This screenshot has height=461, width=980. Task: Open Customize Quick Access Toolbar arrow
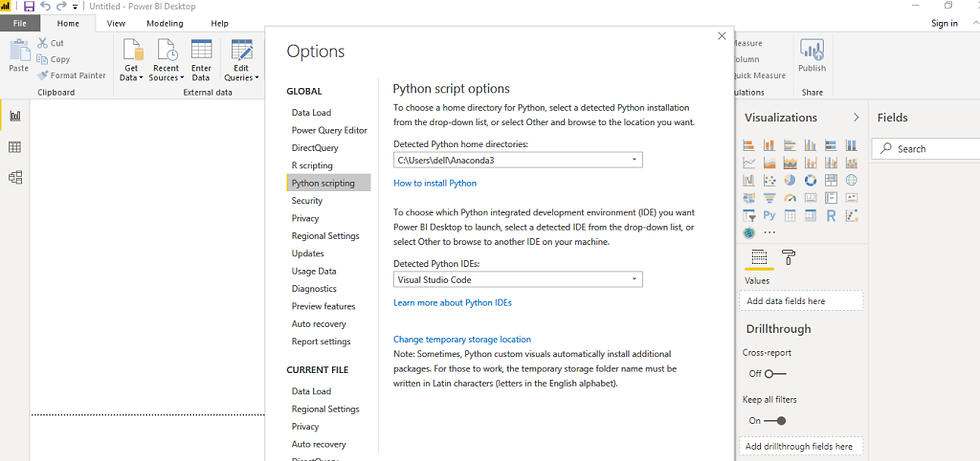pos(75,7)
